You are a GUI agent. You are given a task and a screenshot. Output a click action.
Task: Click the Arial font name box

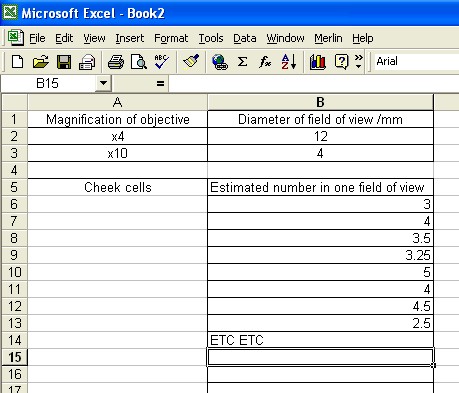coord(417,61)
